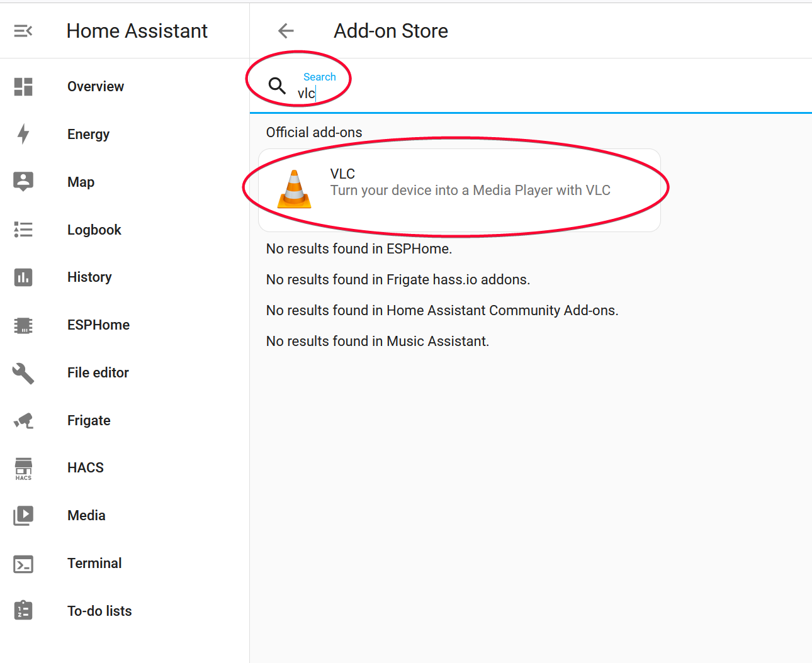This screenshot has width=812, height=663.
Task: Click the VLC cone icon
Action: click(x=294, y=189)
